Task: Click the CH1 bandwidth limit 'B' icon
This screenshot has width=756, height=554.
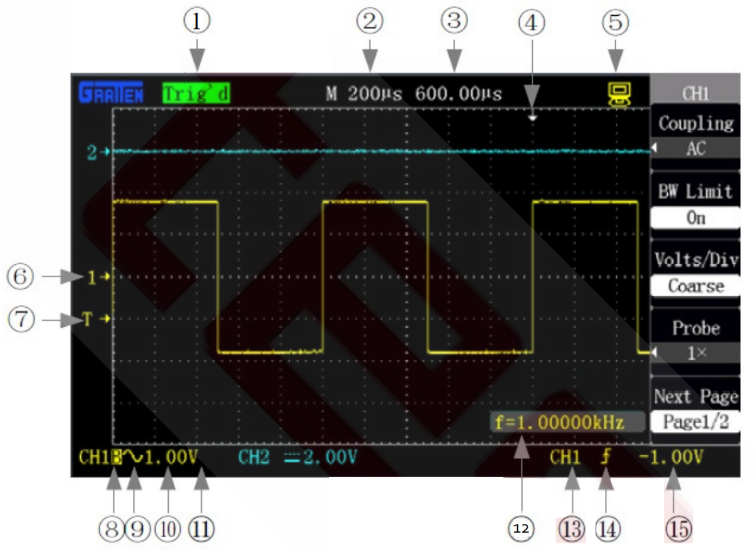Action: pos(115,458)
